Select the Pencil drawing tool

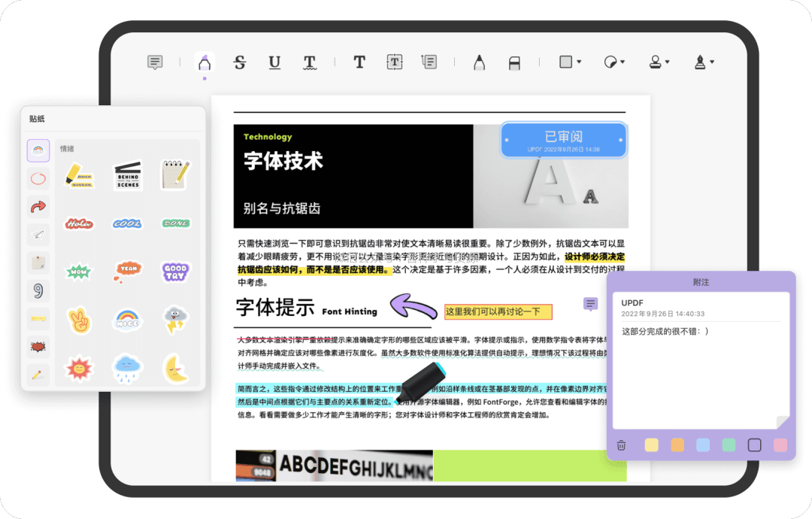point(478,62)
